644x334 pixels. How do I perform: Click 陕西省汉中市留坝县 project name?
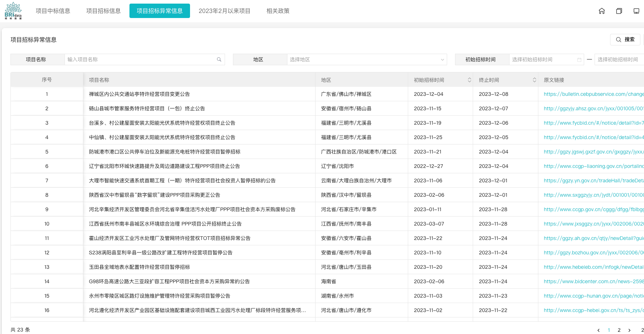pyautogui.click(x=154, y=195)
